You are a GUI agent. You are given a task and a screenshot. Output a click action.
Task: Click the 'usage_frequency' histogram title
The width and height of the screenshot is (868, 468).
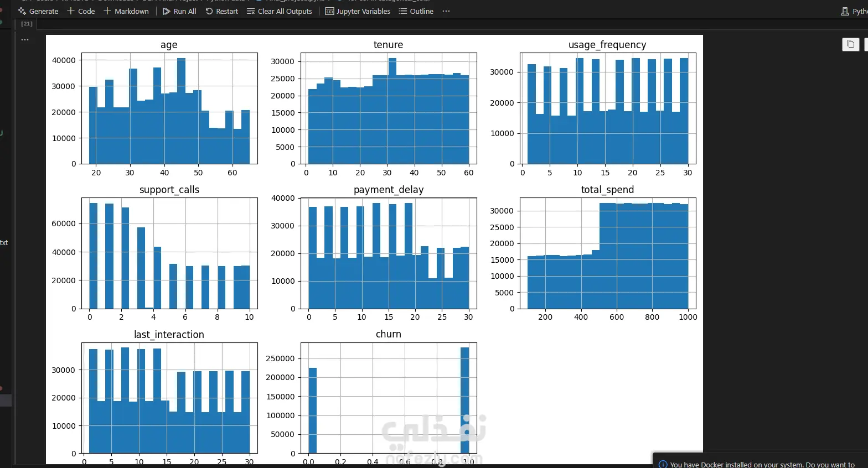(x=607, y=45)
